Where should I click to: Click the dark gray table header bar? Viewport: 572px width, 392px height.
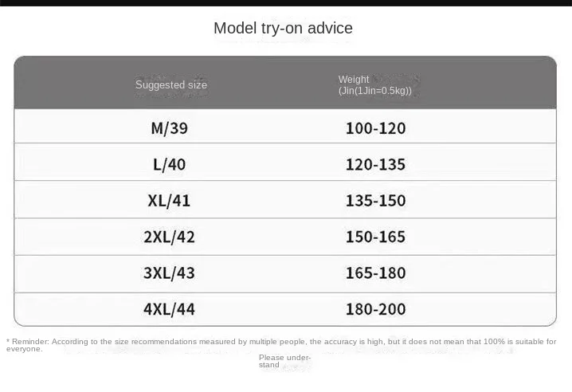[x=478, y=83]
